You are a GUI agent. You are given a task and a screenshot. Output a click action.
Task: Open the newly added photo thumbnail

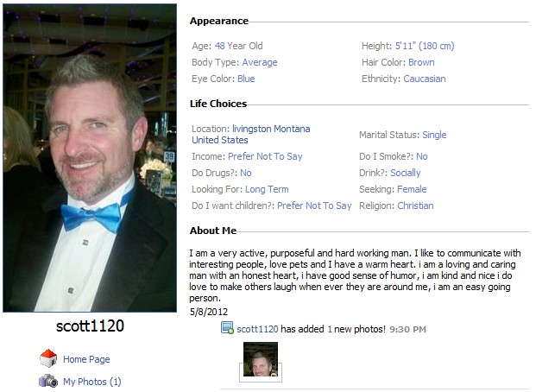coord(261,359)
